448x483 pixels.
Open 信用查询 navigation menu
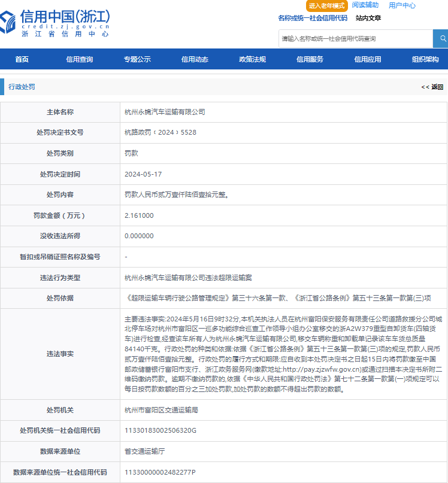(x=79, y=59)
